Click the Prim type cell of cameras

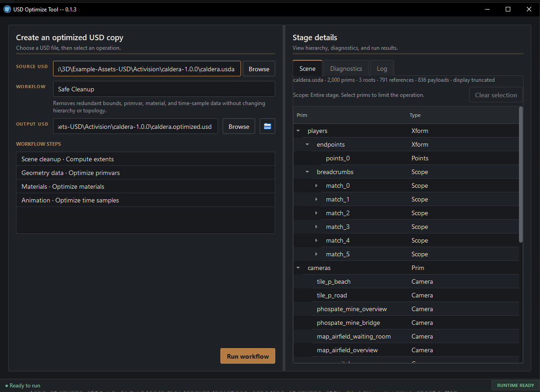point(418,268)
